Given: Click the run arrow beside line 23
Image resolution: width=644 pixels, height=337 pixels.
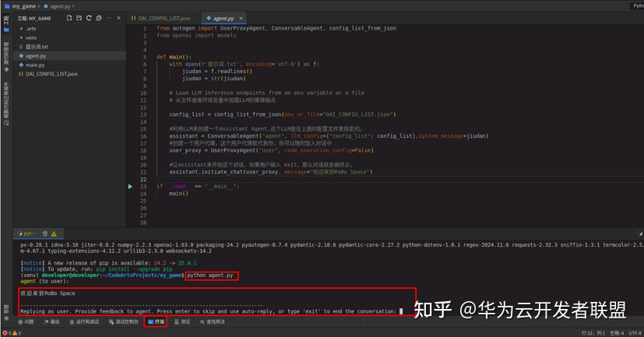Looking at the screenshot, I should [x=130, y=186].
